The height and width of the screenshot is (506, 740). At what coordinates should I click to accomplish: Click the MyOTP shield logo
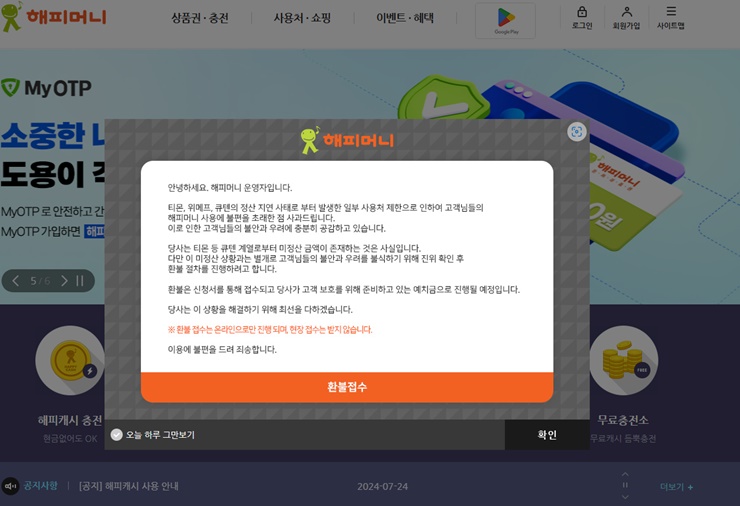[x=10, y=88]
